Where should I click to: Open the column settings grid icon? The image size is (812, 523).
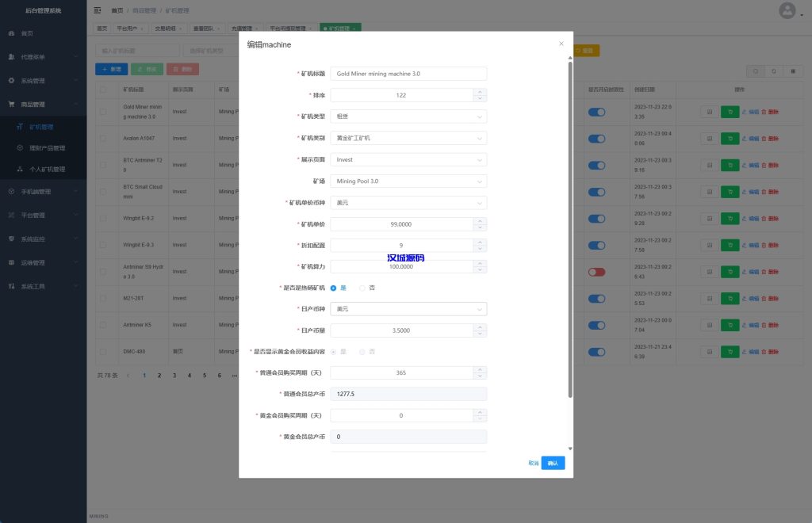tap(793, 71)
